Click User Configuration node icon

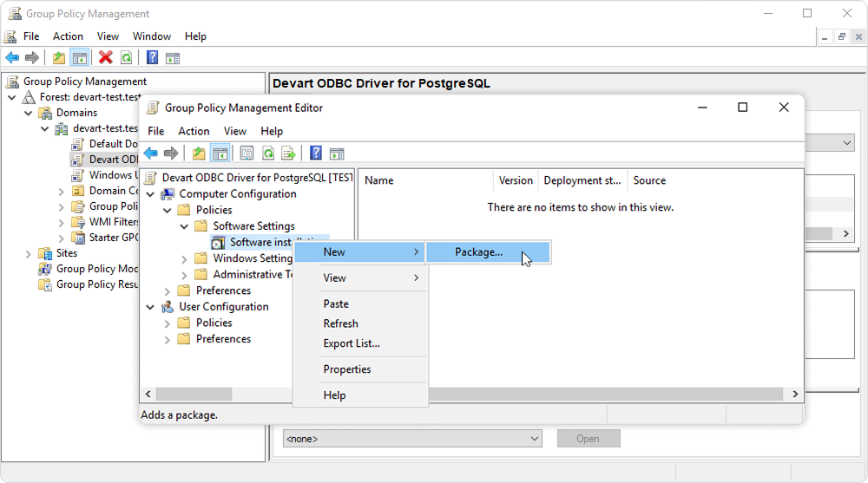tap(168, 307)
